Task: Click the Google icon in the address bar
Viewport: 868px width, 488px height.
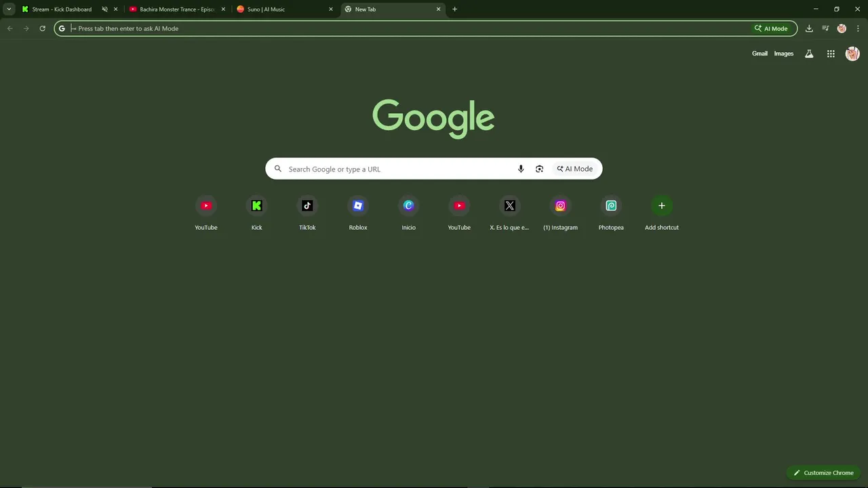Action: [x=62, y=28]
